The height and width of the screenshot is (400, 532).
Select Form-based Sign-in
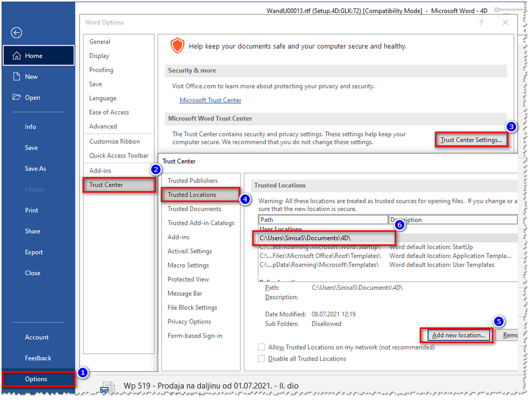[x=195, y=336]
